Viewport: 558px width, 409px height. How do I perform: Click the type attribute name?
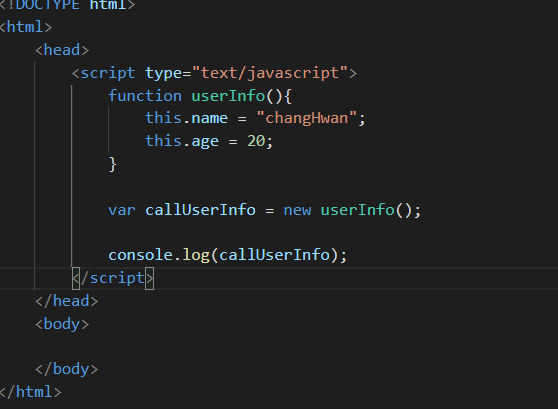tap(164, 73)
